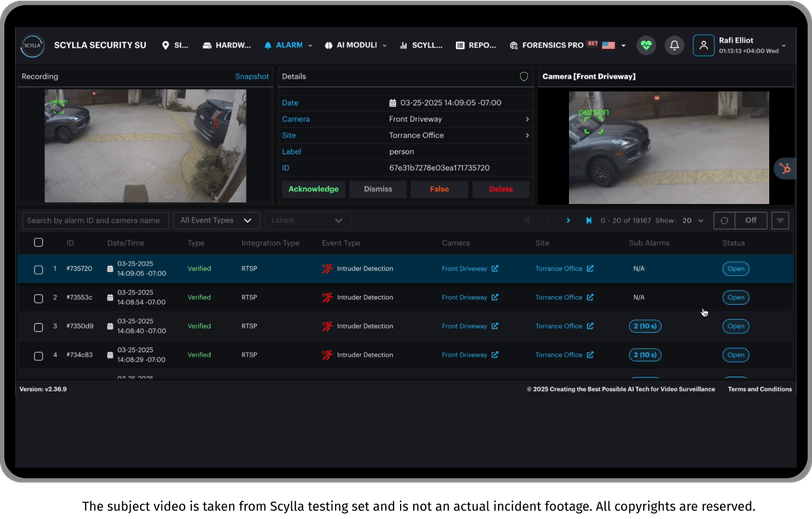Viewport: 812px width, 519px height.
Task: Click Open status badge in row #73553c
Action: (735, 297)
